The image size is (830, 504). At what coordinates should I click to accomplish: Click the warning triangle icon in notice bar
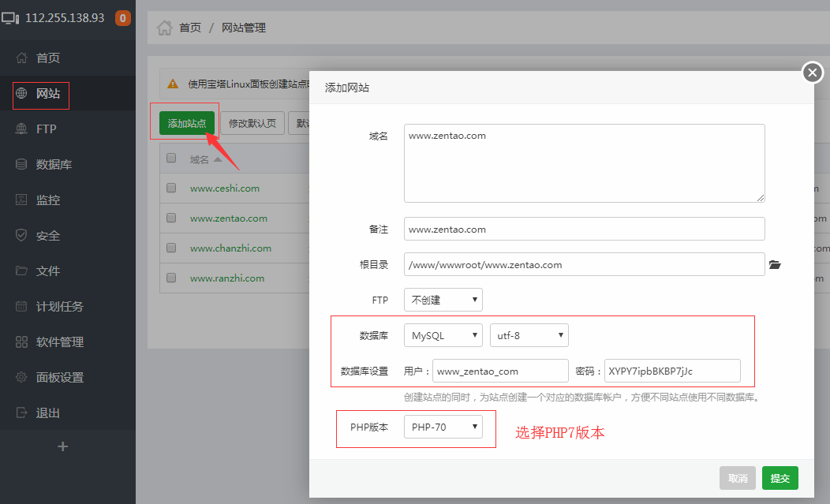pos(173,84)
